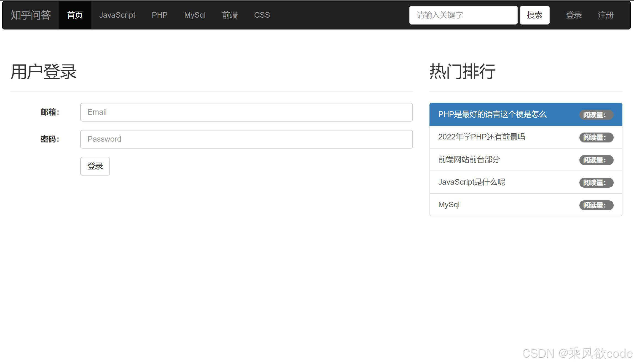Screen dimensions: 634x364
Task: Click the 知乎问答 site brand link
Action: coord(31,15)
